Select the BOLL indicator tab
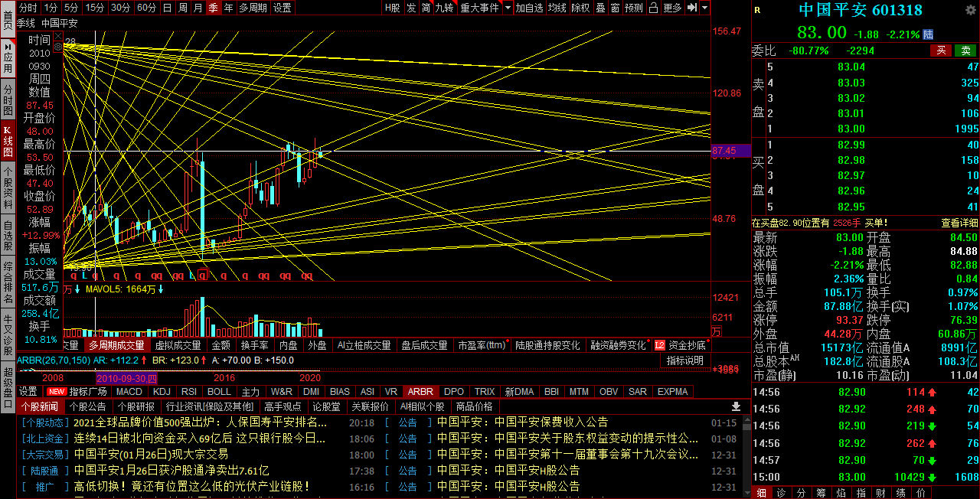The image size is (980, 499). (219, 392)
